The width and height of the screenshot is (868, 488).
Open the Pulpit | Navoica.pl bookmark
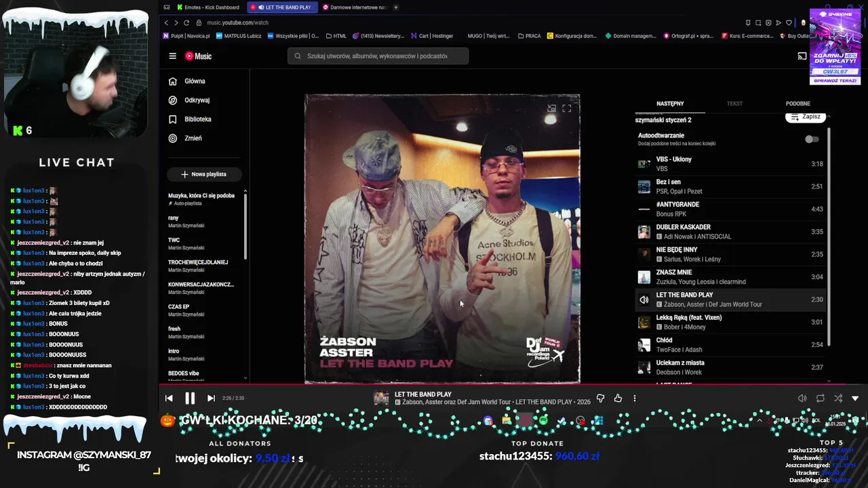click(x=187, y=36)
